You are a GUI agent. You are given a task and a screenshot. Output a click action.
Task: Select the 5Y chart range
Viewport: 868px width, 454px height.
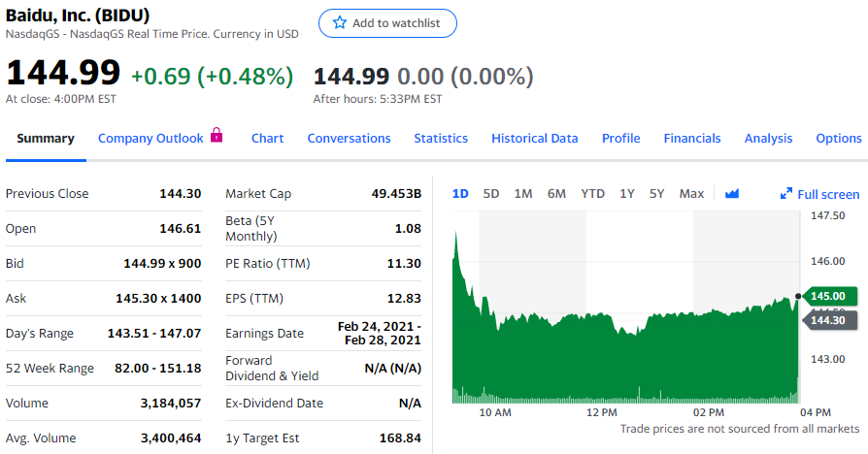[656, 194]
